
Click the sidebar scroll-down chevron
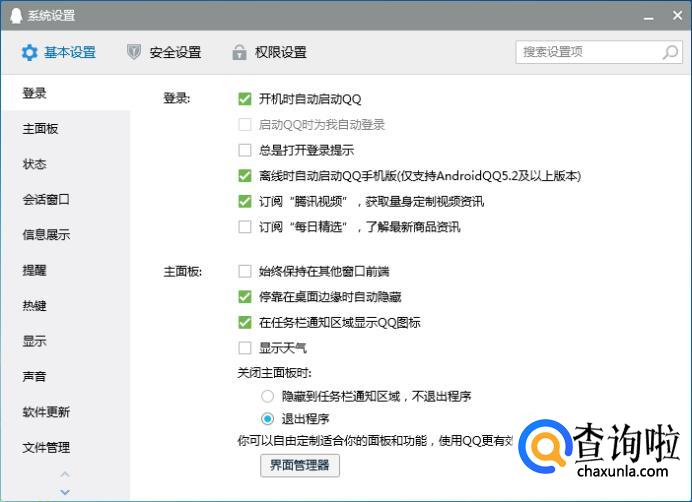pyautogui.click(x=65, y=492)
